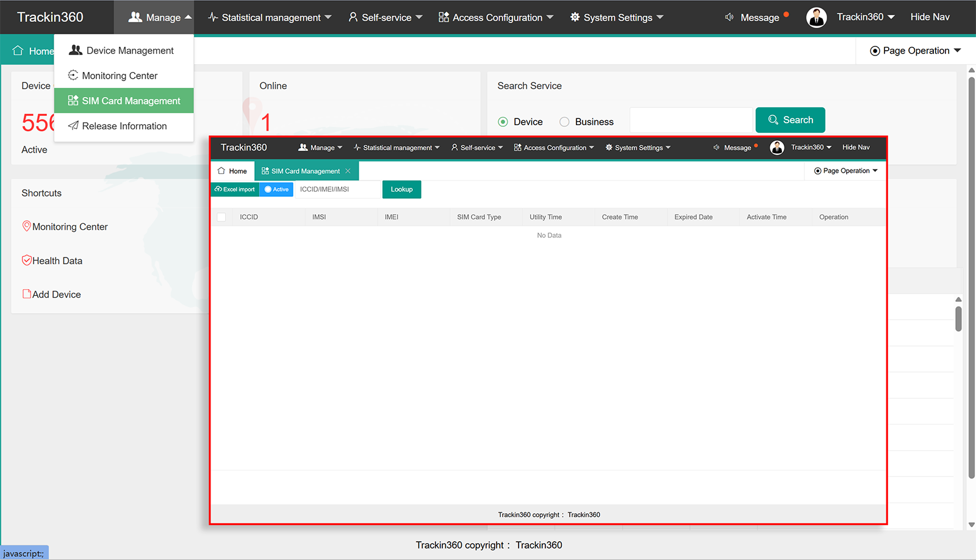The width and height of the screenshot is (976, 560).
Task: Open Access Configuration dropdown in inset window
Action: point(554,148)
